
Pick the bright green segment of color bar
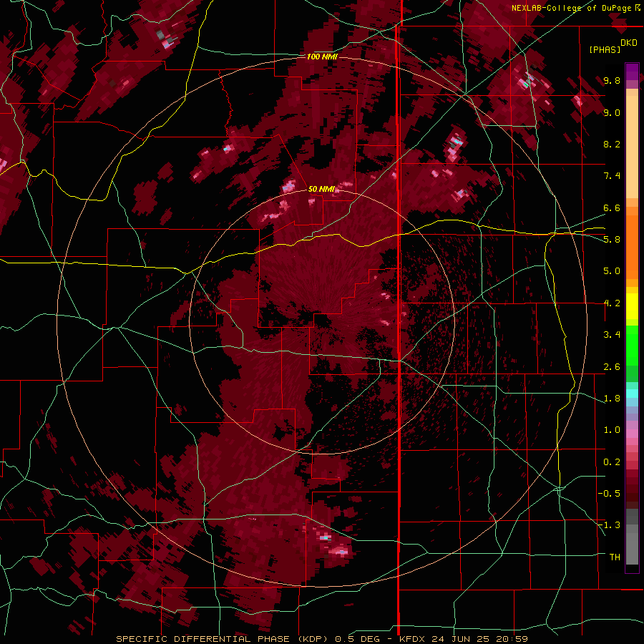tap(632, 345)
